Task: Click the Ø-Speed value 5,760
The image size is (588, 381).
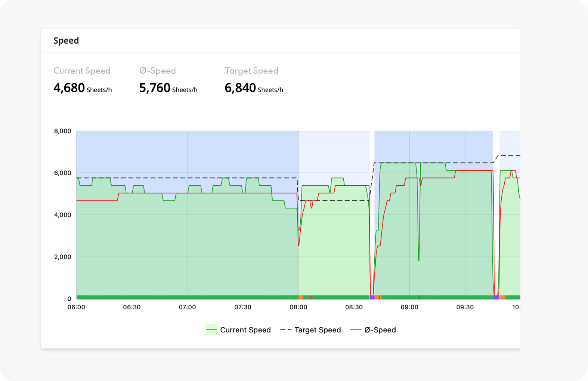Action: 155,88
